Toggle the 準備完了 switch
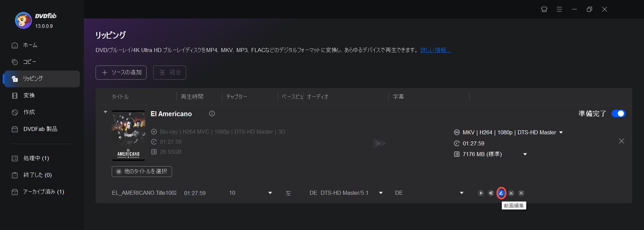This screenshot has width=644, height=230. pos(618,113)
